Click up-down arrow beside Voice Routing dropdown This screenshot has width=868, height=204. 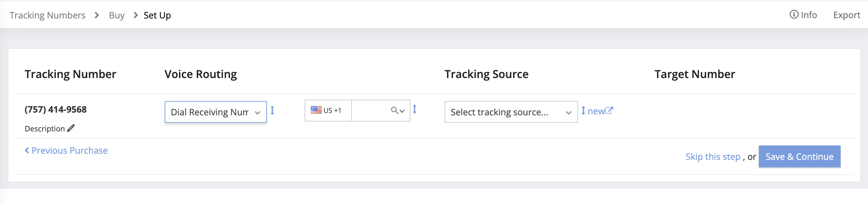click(x=272, y=111)
